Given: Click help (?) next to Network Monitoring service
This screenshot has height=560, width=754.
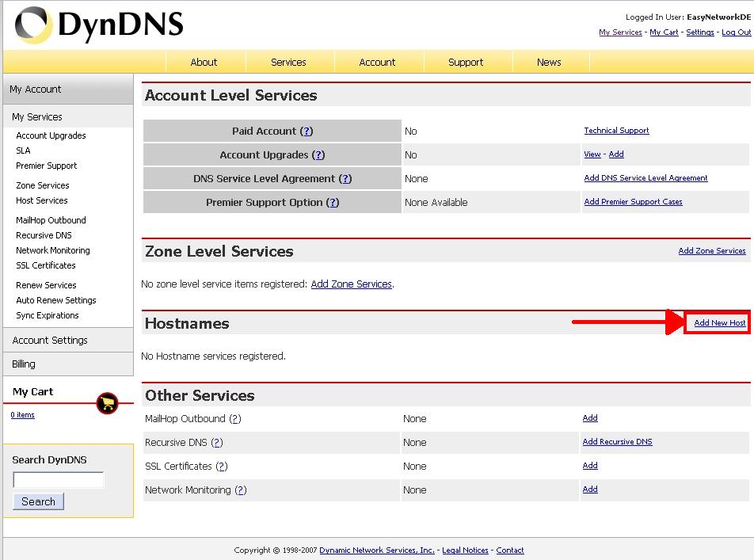Looking at the screenshot, I should (x=241, y=490).
